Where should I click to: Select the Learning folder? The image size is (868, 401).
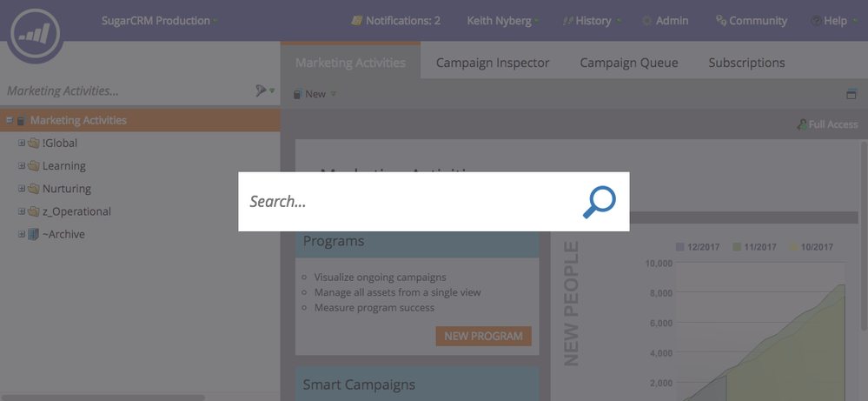pyautogui.click(x=63, y=165)
